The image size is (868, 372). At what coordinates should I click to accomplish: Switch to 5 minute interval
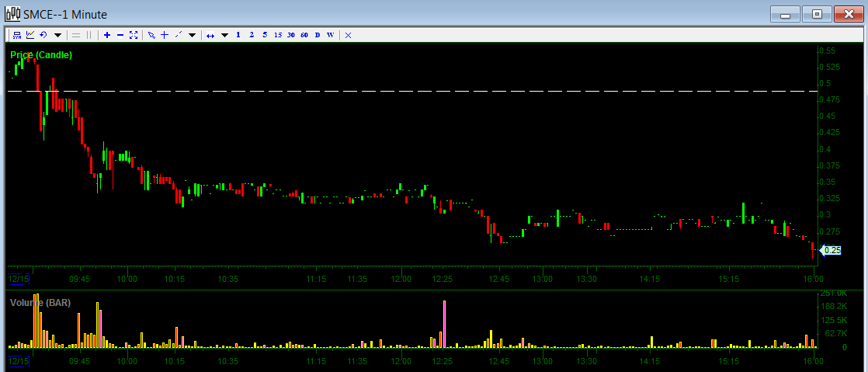tap(265, 35)
